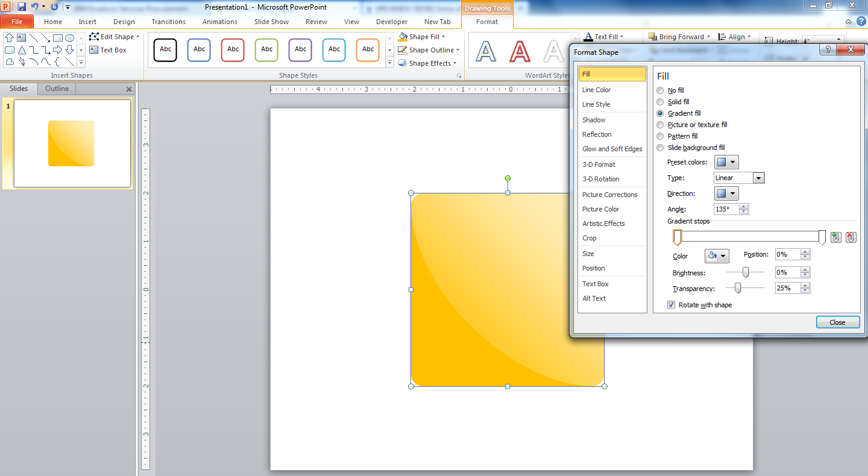Click the Undo arrow icon
Screen dimensions: 868x476
(x=34, y=7)
